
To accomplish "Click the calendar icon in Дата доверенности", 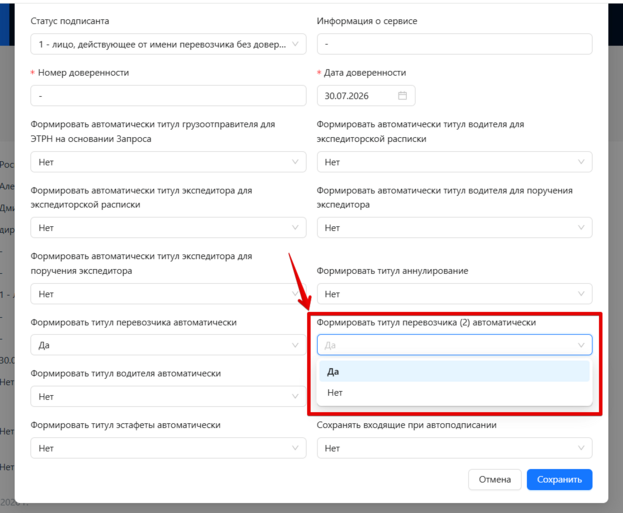I will click(402, 96).
